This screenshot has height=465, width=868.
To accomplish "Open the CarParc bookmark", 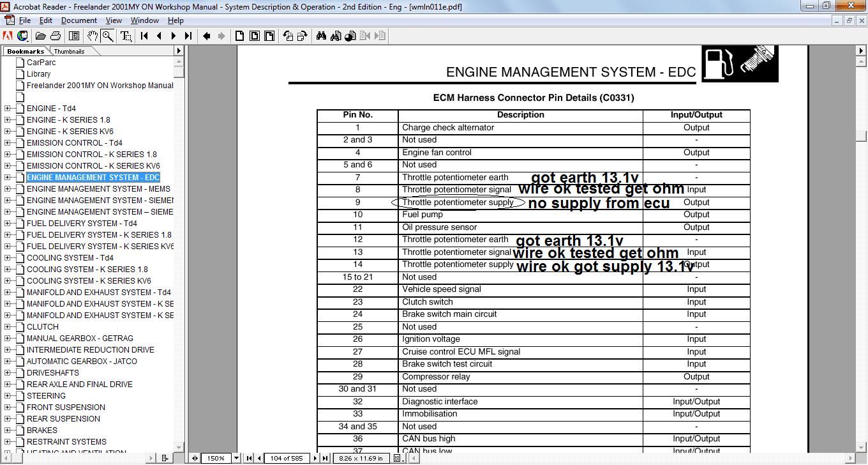I will [x=41, y=63].
